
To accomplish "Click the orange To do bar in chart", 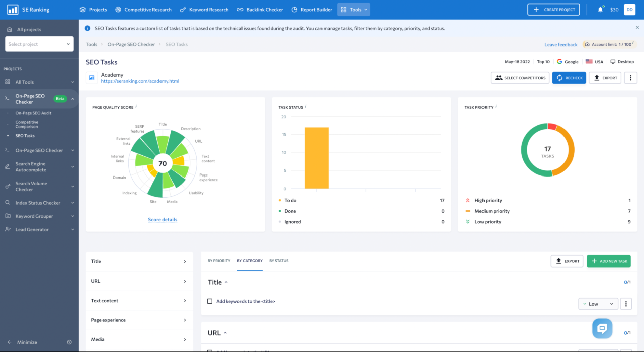I will 316,158.
